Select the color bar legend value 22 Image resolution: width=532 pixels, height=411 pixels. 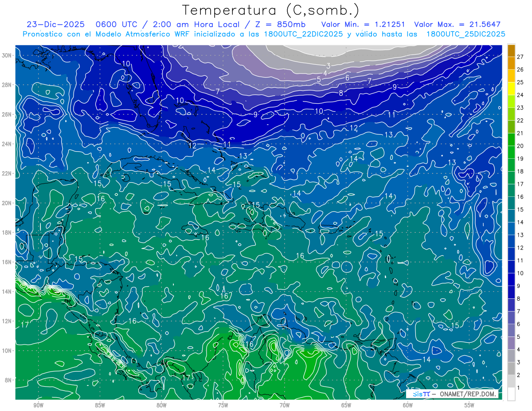coord(520,120)
